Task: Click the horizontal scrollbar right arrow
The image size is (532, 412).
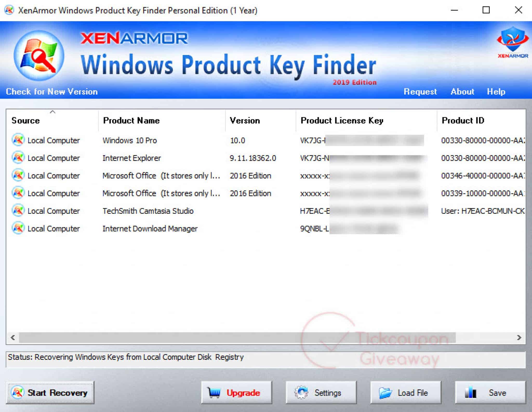Action: (x=519, y=337)
